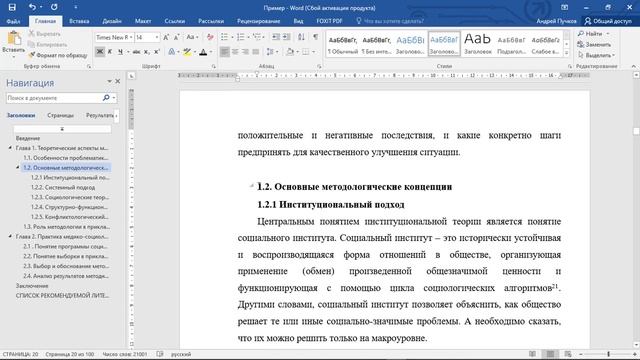Collapse Глава 1 in navigation tree

10,148
